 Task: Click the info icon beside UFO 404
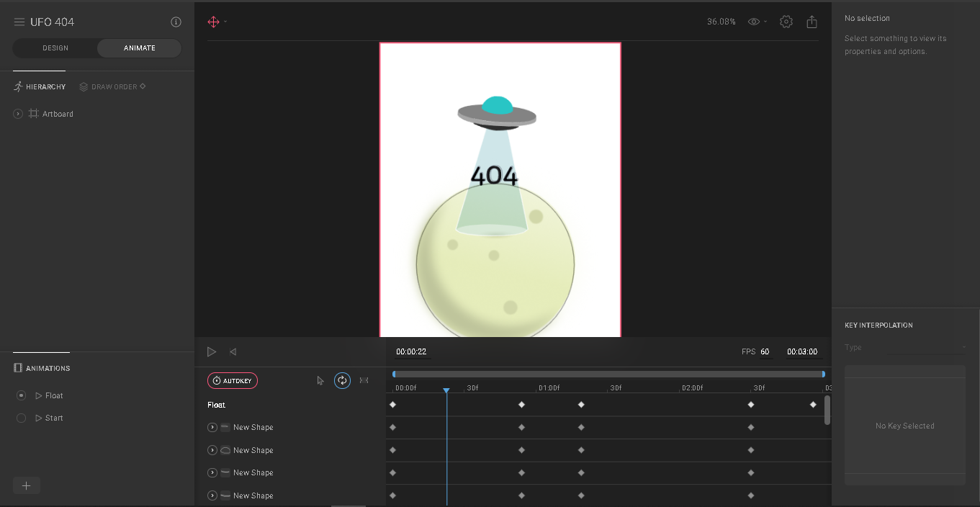[175, 22]
